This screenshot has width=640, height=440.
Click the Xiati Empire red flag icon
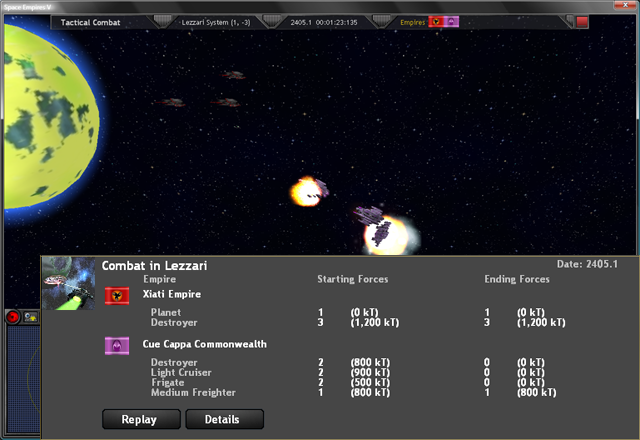(x=117, y=296)
